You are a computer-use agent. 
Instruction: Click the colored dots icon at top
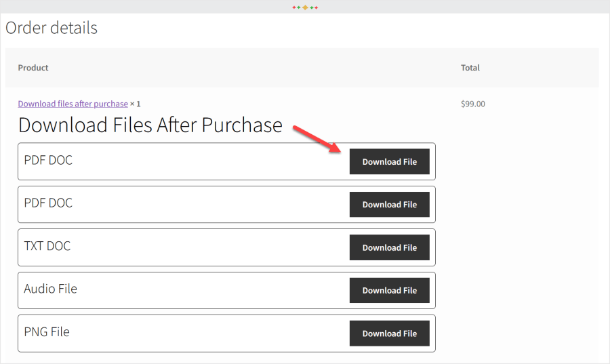click(x=305, y=7)
